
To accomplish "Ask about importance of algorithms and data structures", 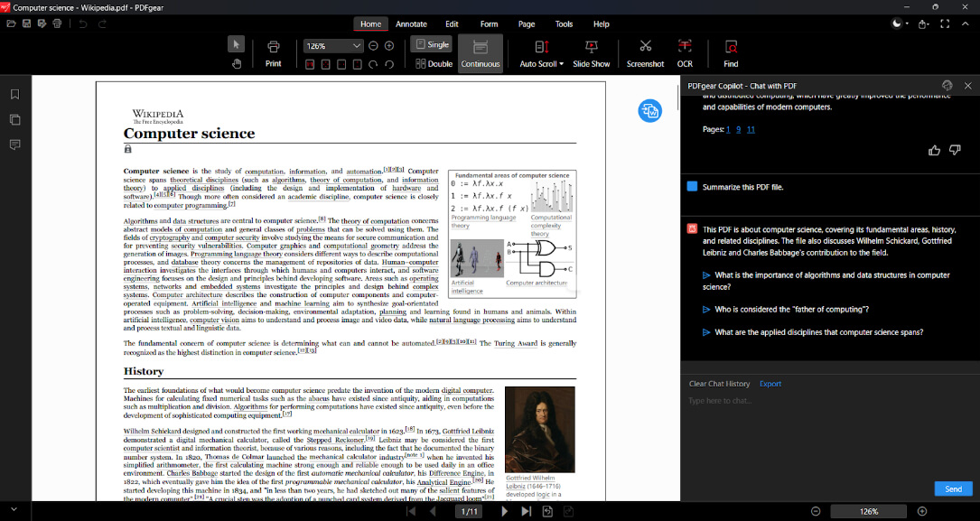I will coord(826,281).
